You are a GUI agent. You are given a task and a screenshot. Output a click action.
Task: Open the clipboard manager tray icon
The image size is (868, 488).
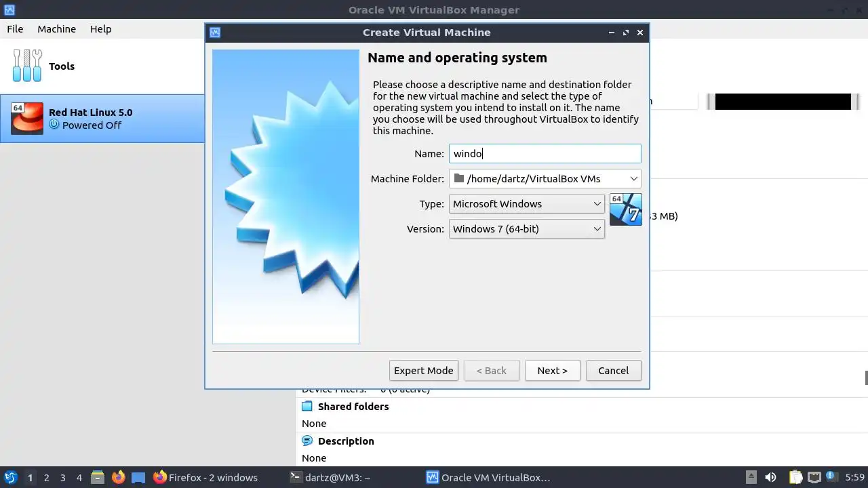[795, 477]
